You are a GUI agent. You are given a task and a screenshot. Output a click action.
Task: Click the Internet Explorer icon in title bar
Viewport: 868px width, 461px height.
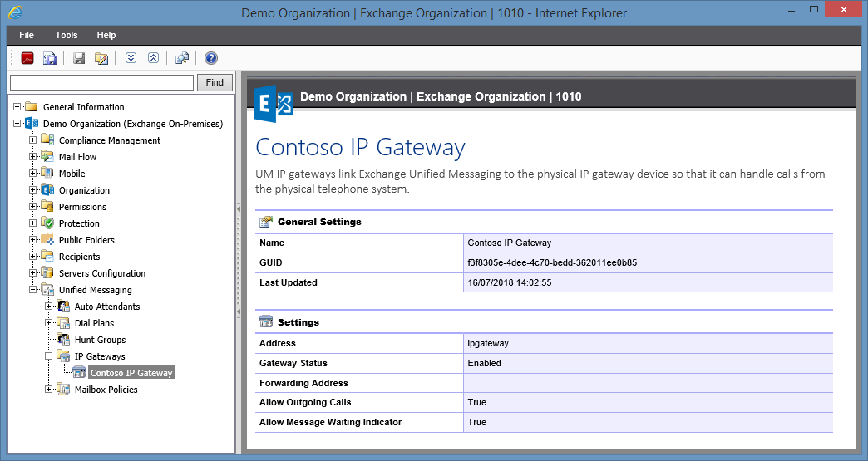point(15,12)
